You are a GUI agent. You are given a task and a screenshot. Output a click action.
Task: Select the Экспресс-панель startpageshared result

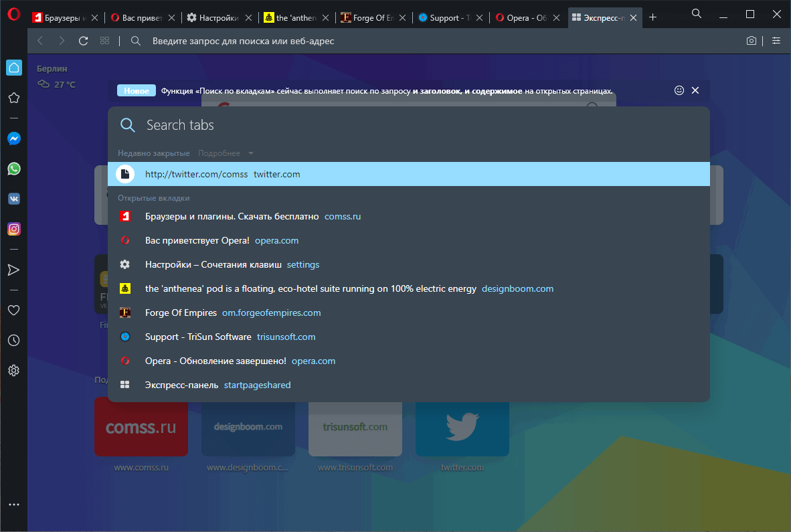409,385
